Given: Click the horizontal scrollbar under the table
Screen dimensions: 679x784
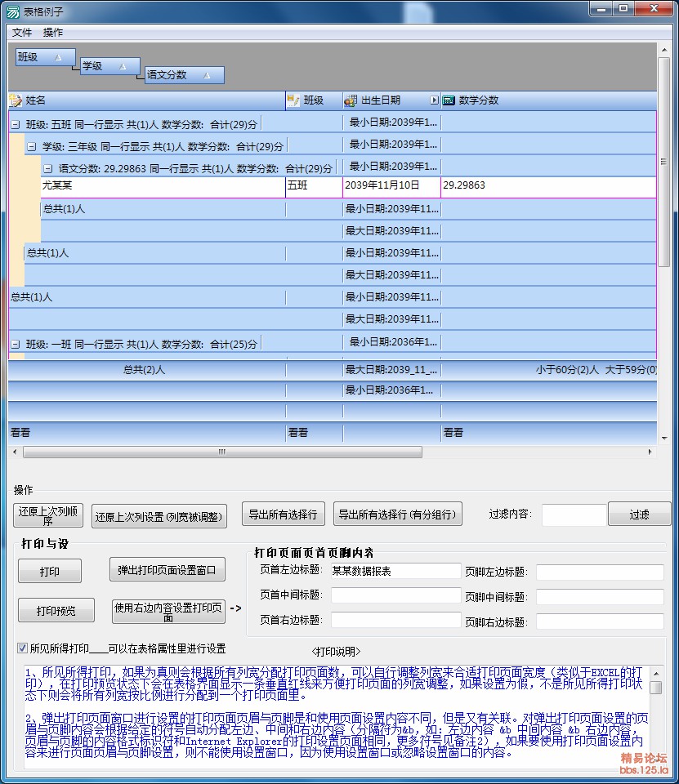Looking at the screenshot, I should click(x=222, y=452).
